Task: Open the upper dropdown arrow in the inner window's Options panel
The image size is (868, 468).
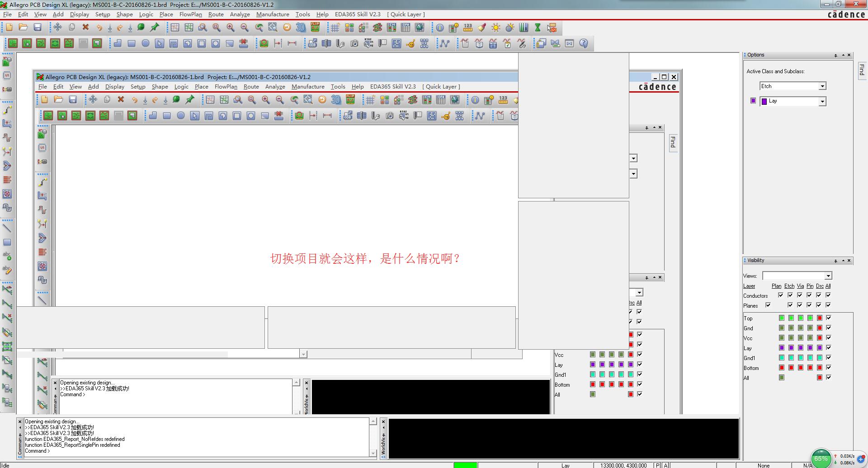Action: (x=633, y=158)
